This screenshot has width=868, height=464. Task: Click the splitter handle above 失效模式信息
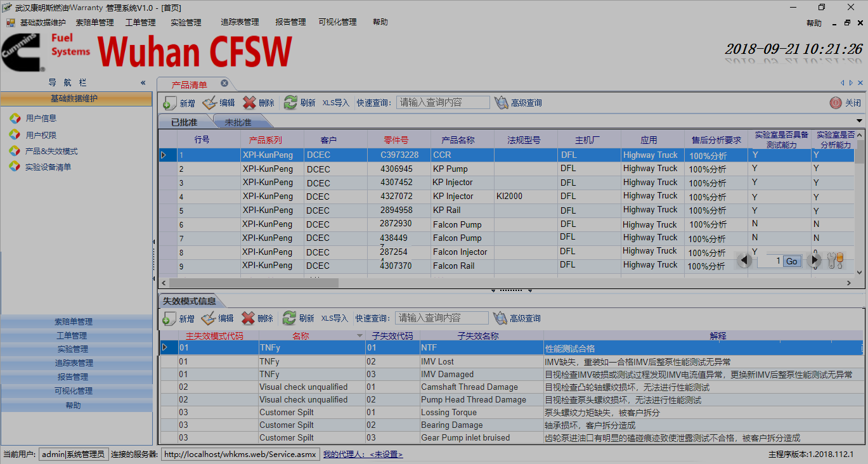click(511, 290)
